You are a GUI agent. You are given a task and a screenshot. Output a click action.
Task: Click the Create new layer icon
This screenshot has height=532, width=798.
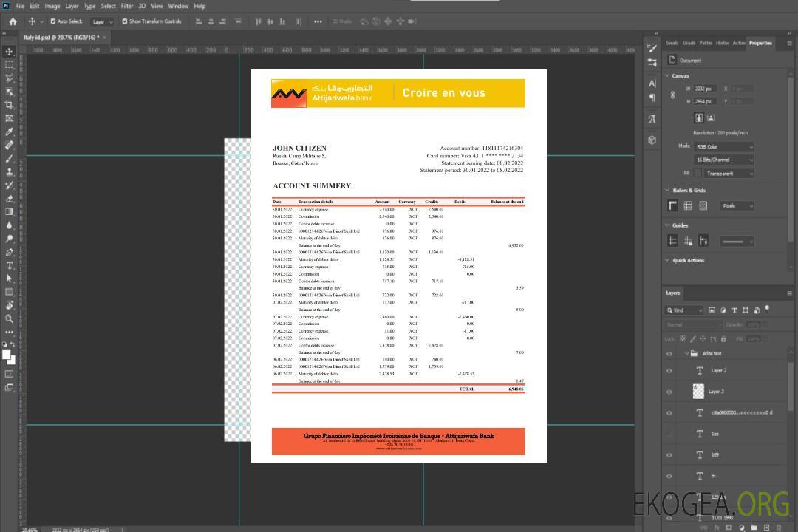click(766, 528)
